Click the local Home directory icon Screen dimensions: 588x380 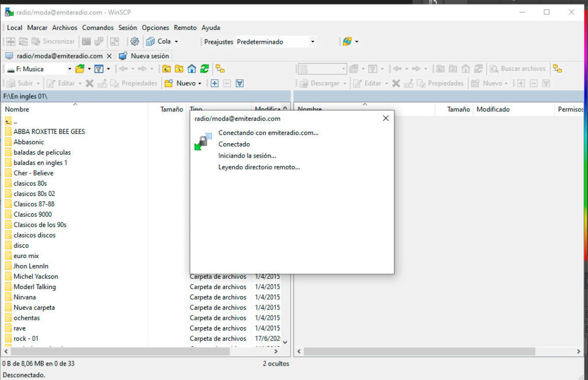(192, 69)
